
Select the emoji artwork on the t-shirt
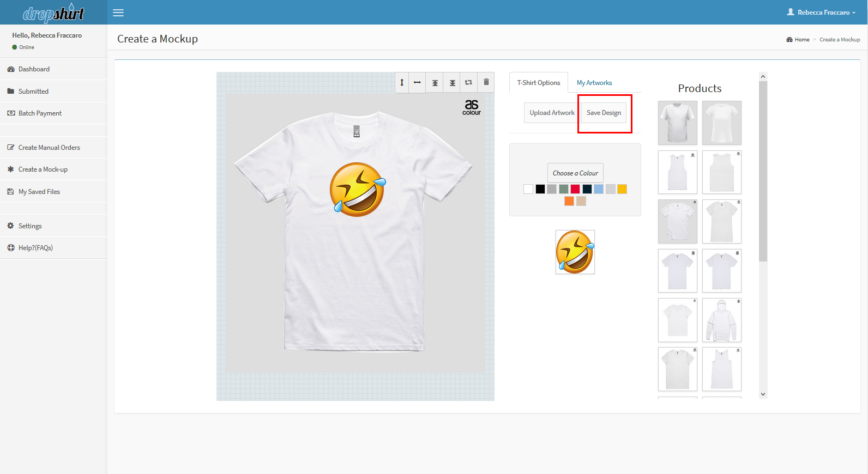pos(358,189)
